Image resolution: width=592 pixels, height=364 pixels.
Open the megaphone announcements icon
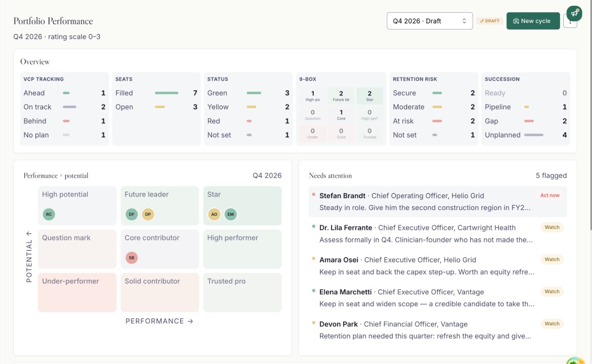pos(574,14)
